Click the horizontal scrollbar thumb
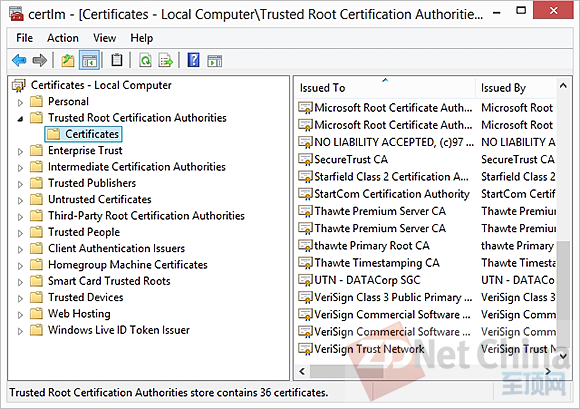 coord(346,371)
